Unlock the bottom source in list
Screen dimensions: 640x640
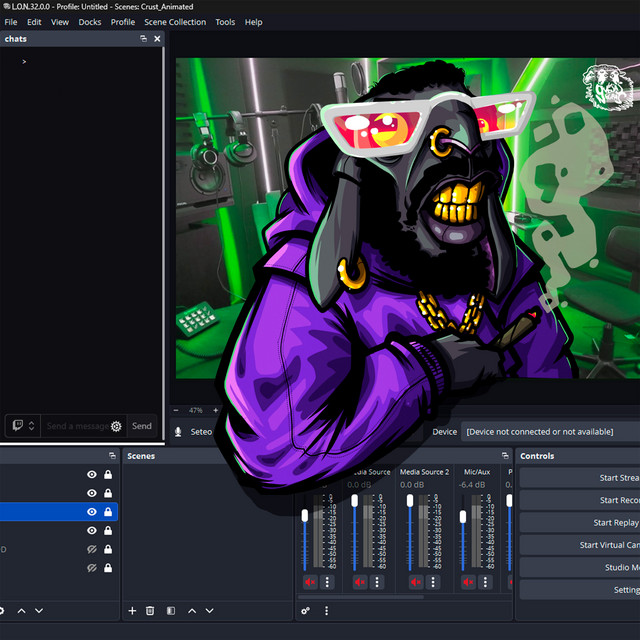click(x=108, y=568)
